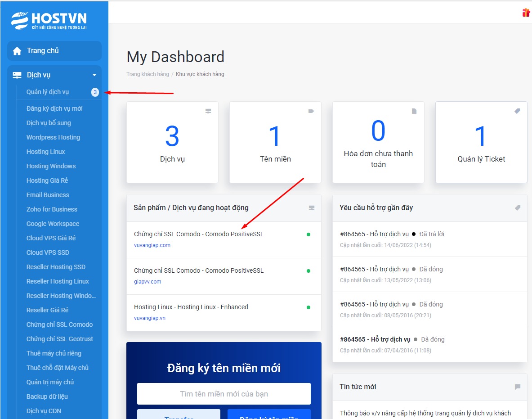Click the chat icon in Tin tức mới header

point(518,387)
